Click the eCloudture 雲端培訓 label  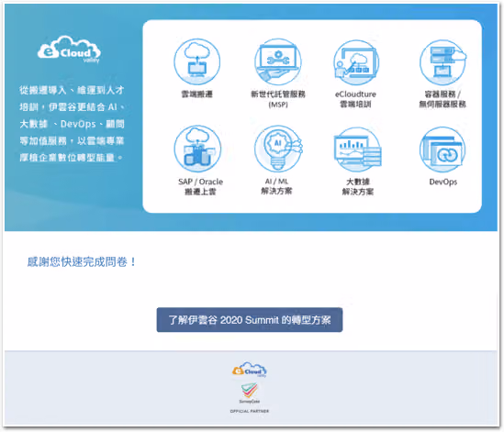tap(355, 99)
